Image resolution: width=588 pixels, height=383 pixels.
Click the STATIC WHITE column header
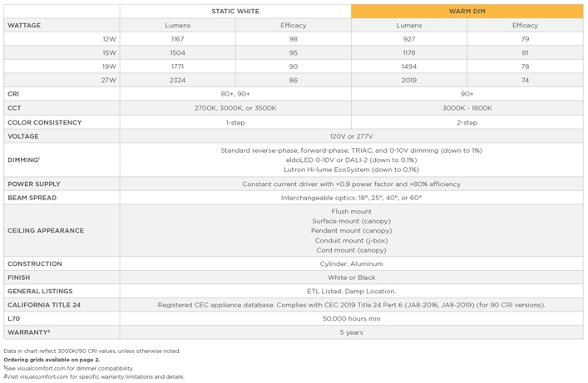(235, 12)
